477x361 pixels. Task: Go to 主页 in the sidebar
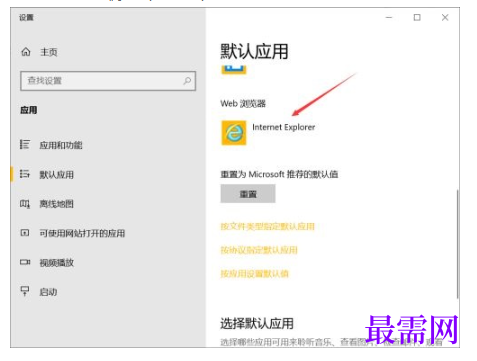[48, 52]
